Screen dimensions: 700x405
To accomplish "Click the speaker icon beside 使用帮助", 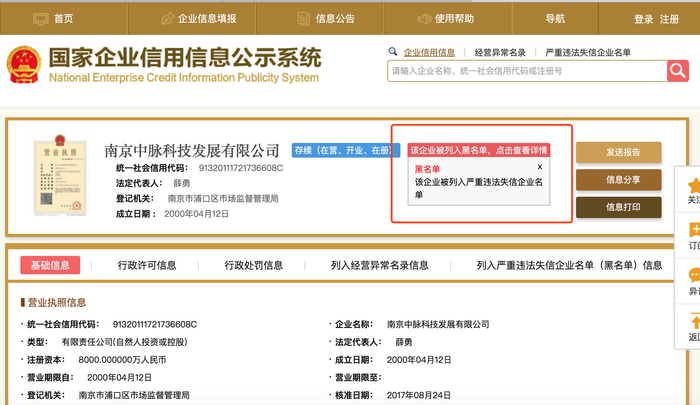I will coord(424,19).
